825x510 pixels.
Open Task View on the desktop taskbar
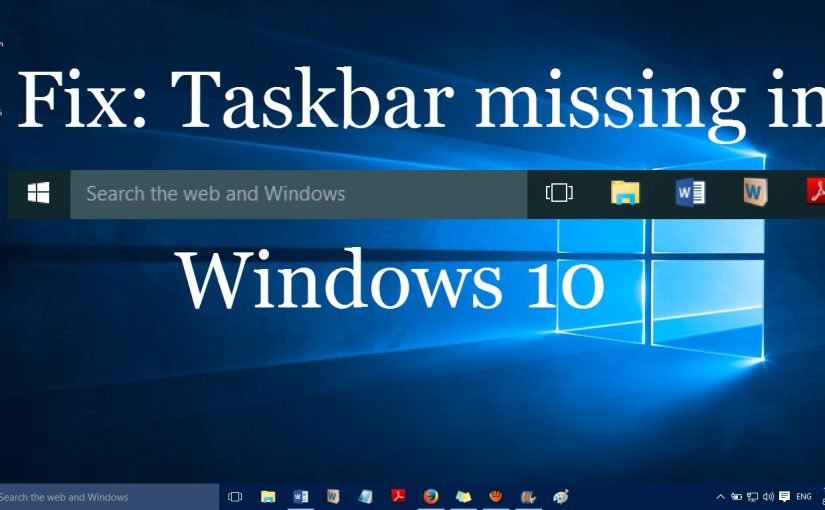point(235,496)
